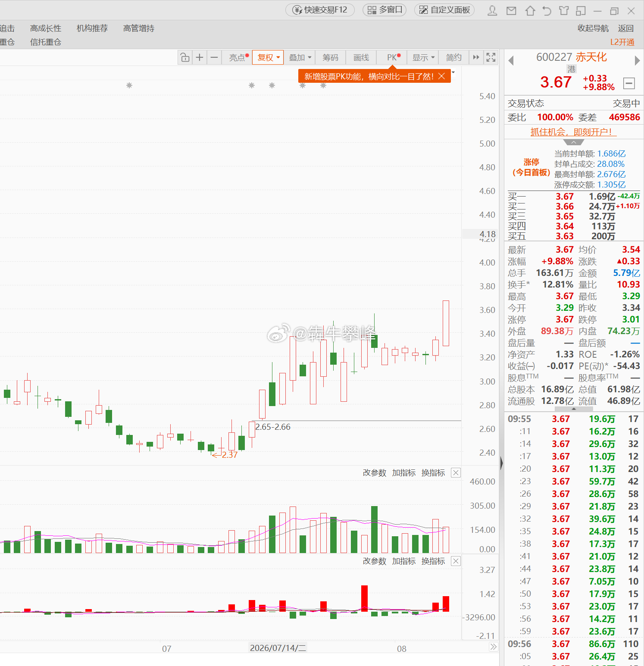Expand the quote details panel handle

click(573, 408)
